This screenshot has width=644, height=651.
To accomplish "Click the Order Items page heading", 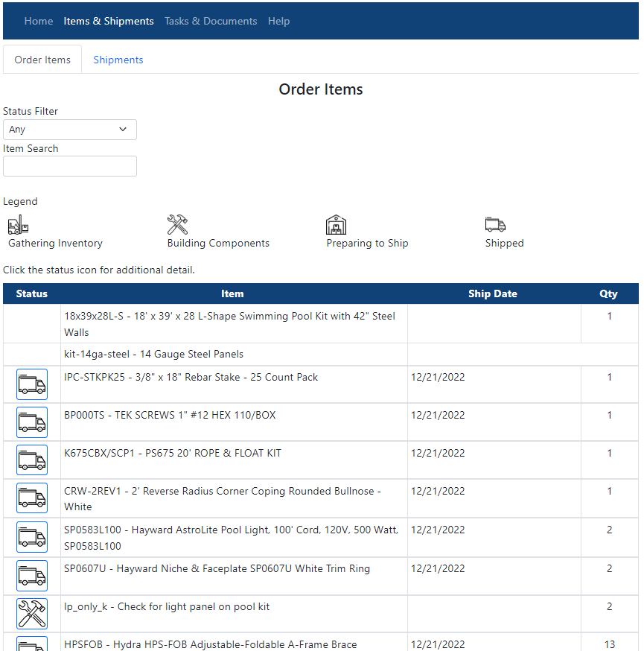I will point(321,89).
